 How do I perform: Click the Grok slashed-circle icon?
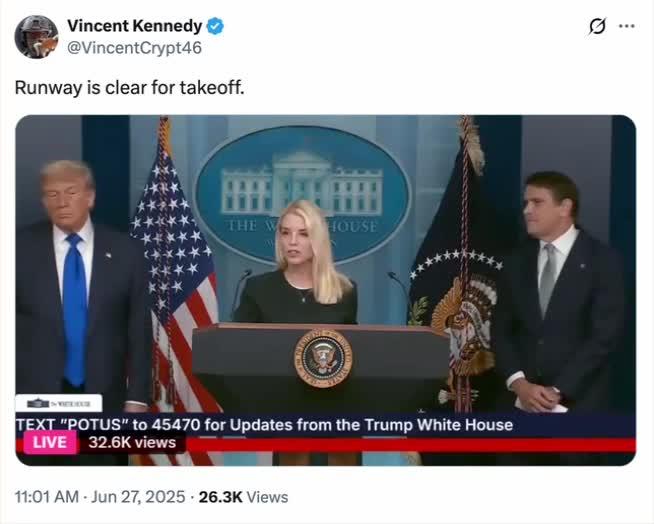pyautogui.click(x=597, y=27)
